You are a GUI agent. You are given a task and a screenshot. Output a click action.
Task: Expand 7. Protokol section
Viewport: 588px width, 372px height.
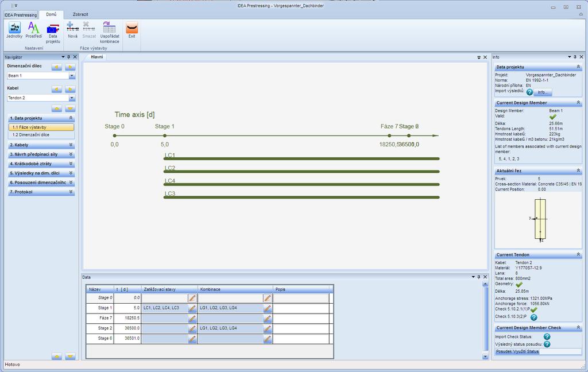coord(71,192)
